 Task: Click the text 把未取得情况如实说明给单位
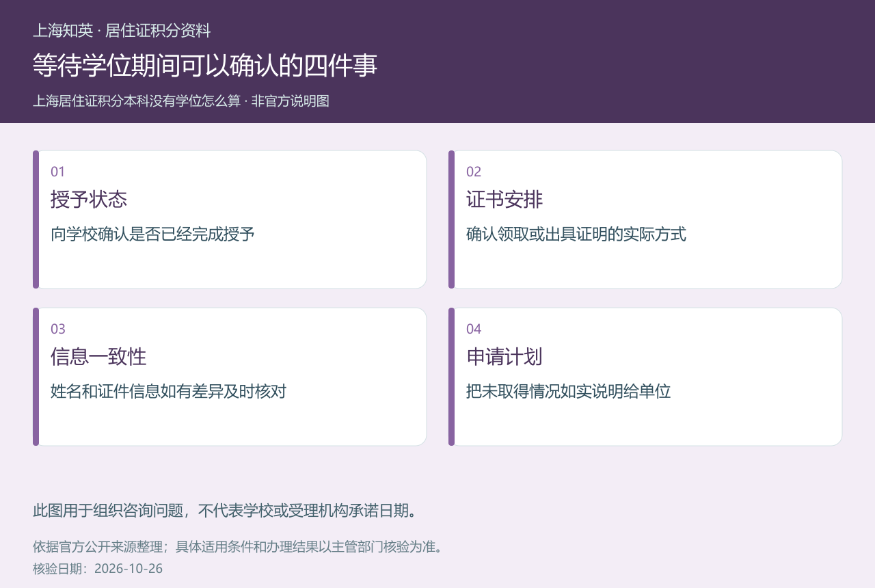(x=569, y=392)
